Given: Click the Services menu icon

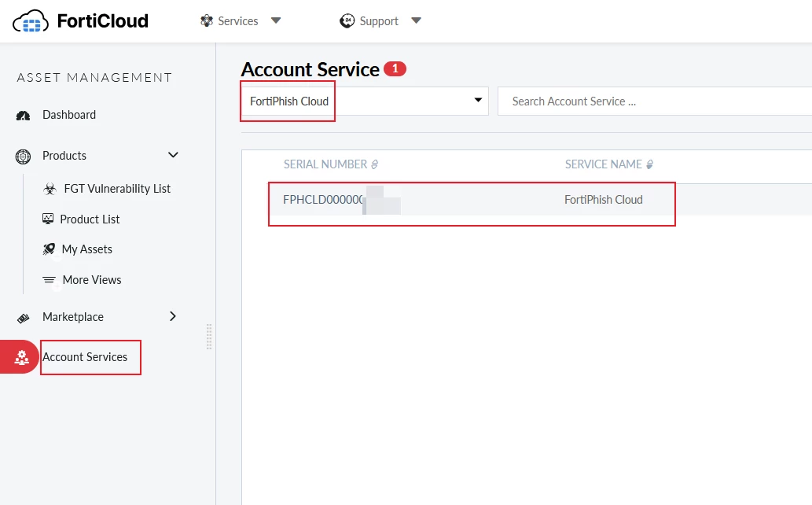Looking at the screenshot, I should pos(207,20).
